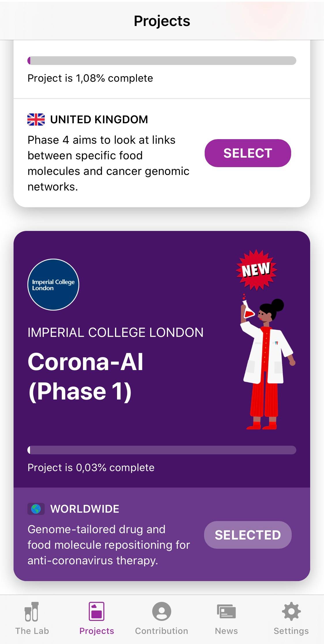This screenshot has width=324, height=644.
Task: Tap the Worldwide globe icon
Action: (x=36, y=509)
